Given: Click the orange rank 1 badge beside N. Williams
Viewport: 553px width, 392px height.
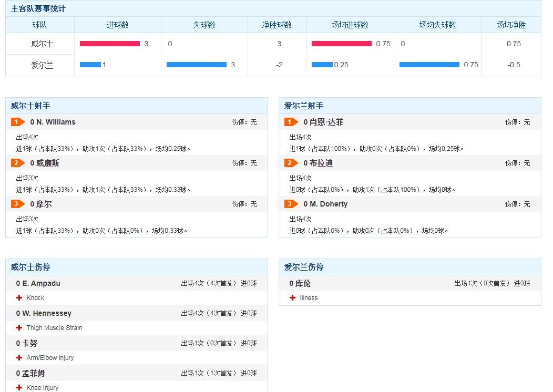Looking at the screenshot, I should tap(18, 122).
